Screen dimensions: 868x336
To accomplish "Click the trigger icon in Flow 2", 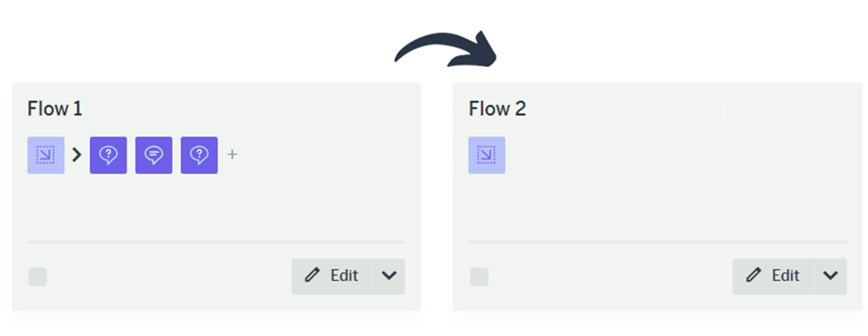I will pyautogui.click(x=487, y=155).
